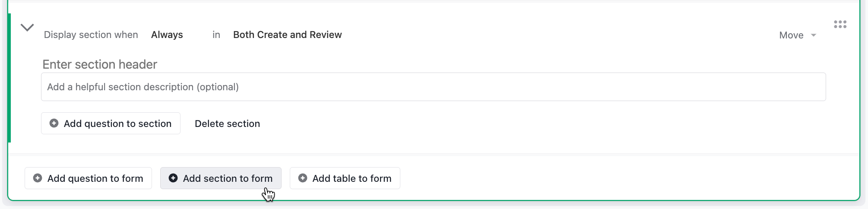Click plus icon on Add question to section
This screenshot has height=209, width=868.
coord(54,123)
